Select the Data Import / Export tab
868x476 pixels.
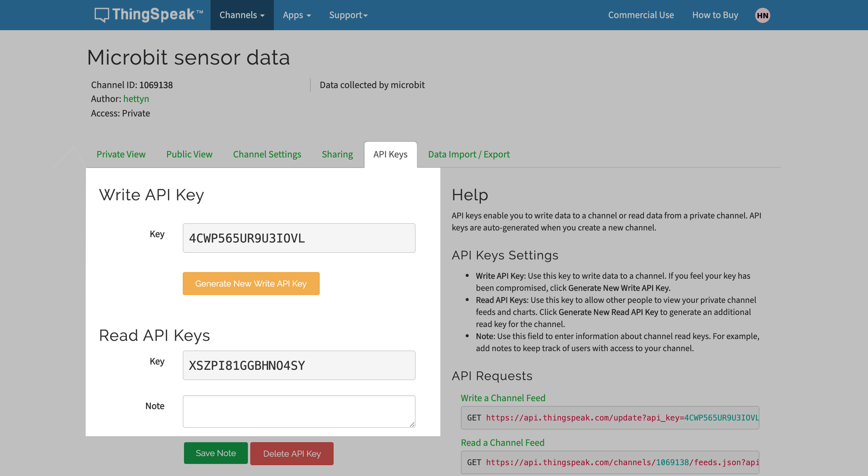(468, 154)
